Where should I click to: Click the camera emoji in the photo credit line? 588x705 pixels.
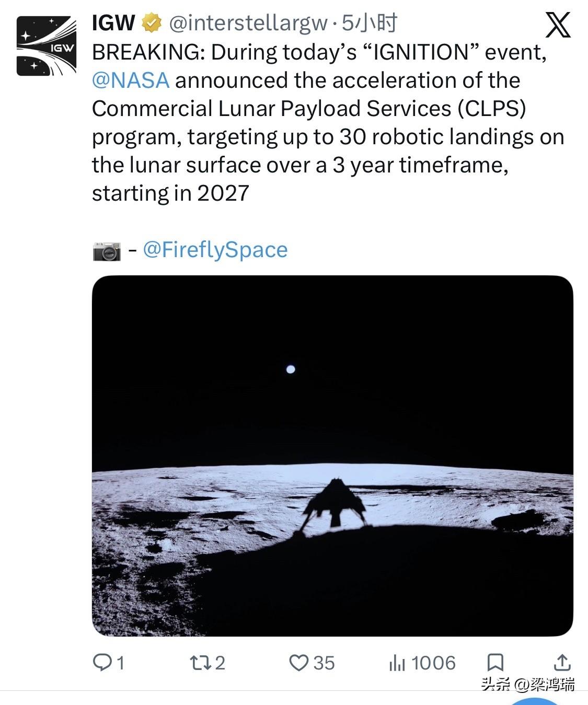(x=107, y=249)
